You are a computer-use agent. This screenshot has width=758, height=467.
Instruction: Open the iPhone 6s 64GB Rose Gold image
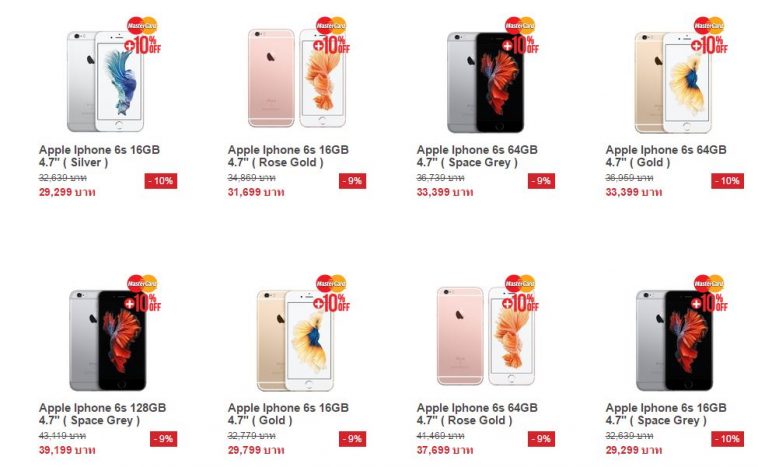(x=486, y=336)
